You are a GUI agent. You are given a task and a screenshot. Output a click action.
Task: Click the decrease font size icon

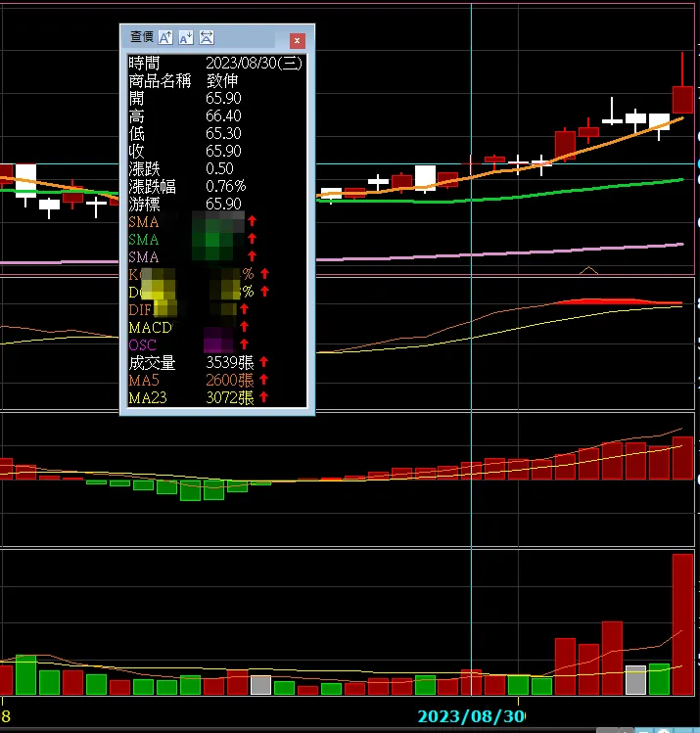click(x=186, y=37)
